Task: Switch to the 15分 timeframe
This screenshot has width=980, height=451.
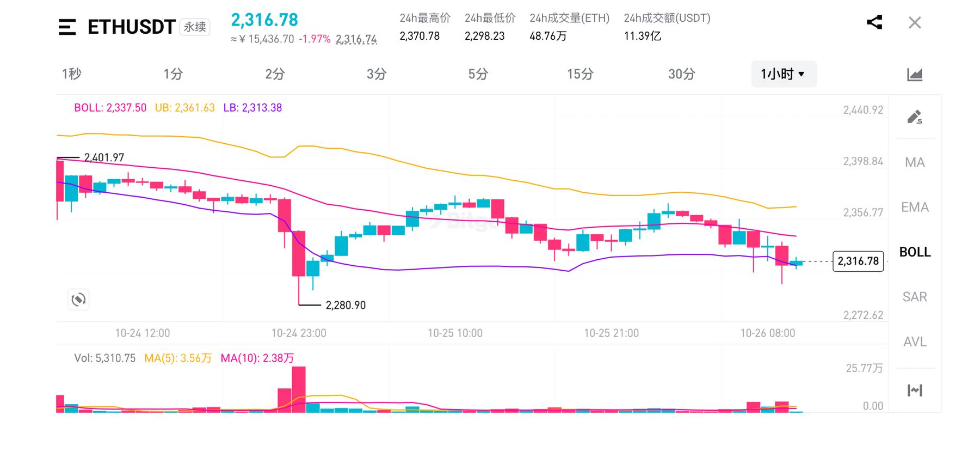Action: (x=580, y=74)
